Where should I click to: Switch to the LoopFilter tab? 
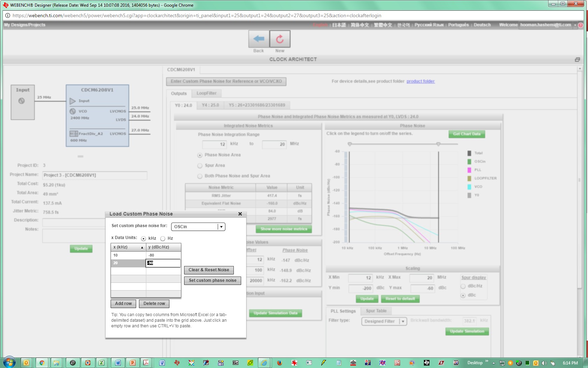[206, 93]
